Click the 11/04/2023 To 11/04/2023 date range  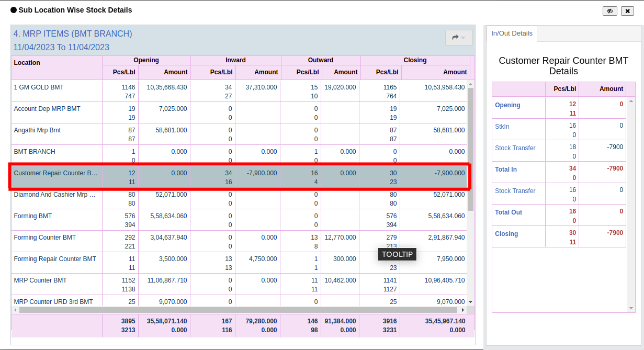(x=61, y=47)
